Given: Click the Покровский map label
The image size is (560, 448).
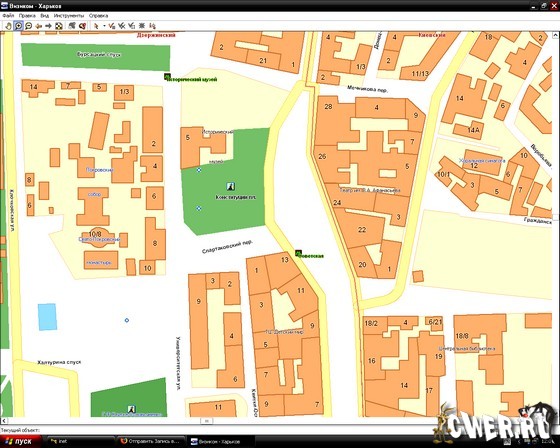Looking at the screenshot, I should tap(100, 170).
